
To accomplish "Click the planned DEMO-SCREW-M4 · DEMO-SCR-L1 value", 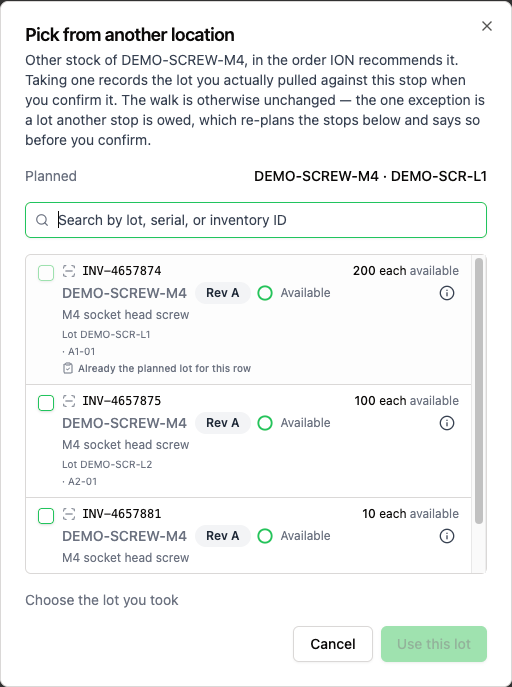I will [x=371, y=176].
